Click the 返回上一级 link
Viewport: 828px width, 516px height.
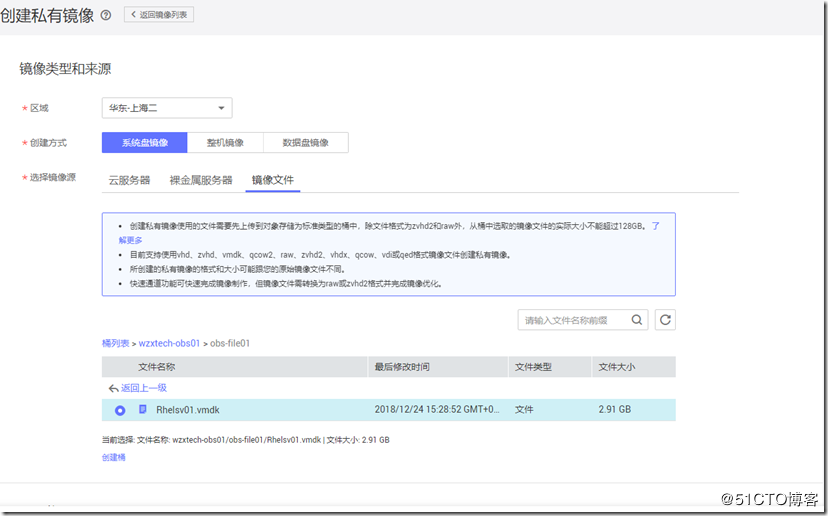pyautogui.click(x=144, y=388)
